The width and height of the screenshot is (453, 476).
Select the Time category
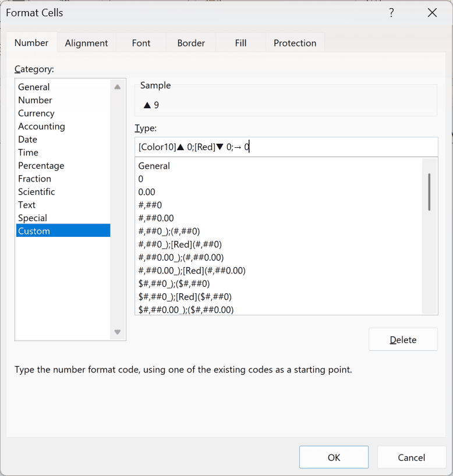coord(63,152)
